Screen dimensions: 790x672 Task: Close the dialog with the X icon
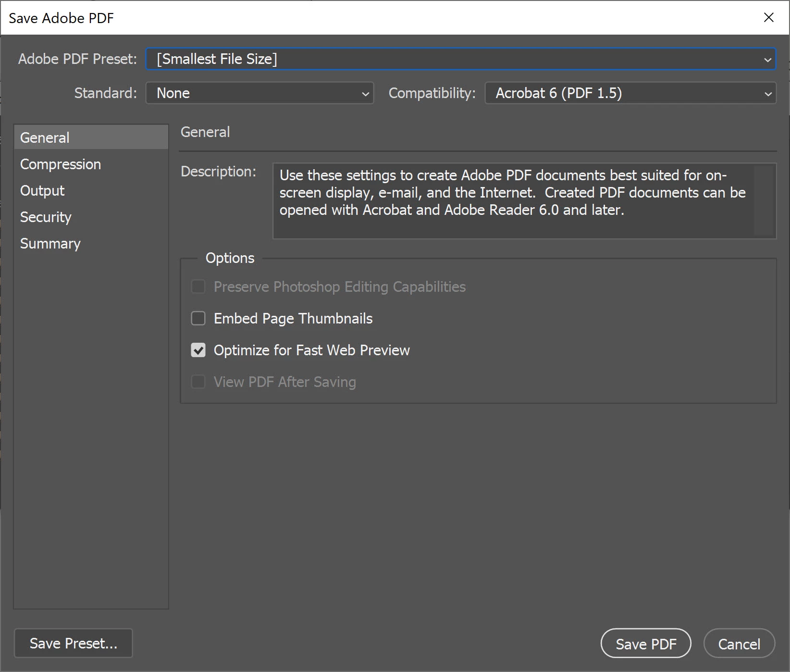[769, 18]
